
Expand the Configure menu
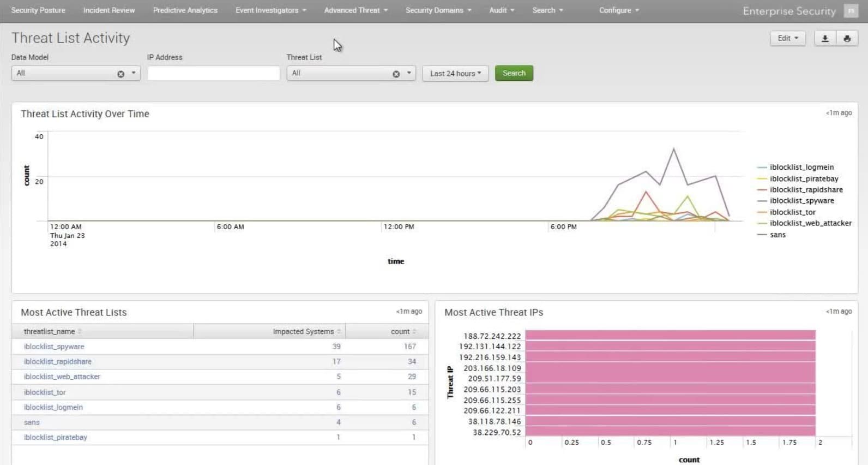(619, 10)
